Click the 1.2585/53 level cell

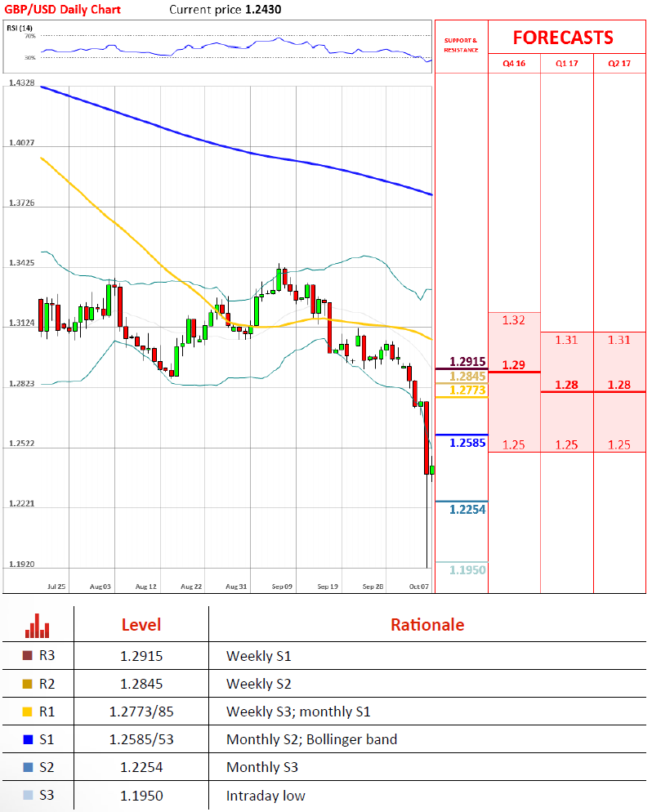[141, 739]
